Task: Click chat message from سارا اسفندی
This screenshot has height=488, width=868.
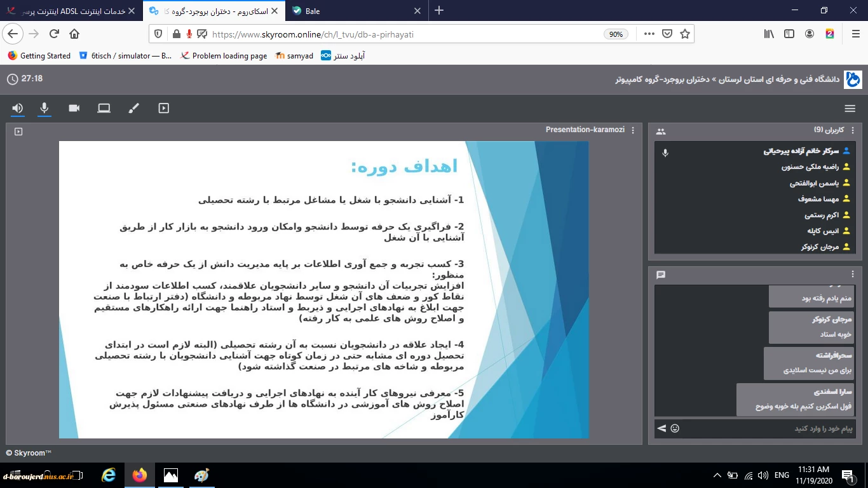Action: coord(796,399)
